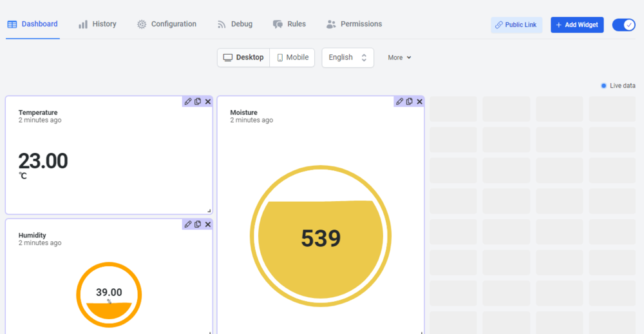644x334 pixels.
Task: Get the Public Link
Action: point(516,25)
